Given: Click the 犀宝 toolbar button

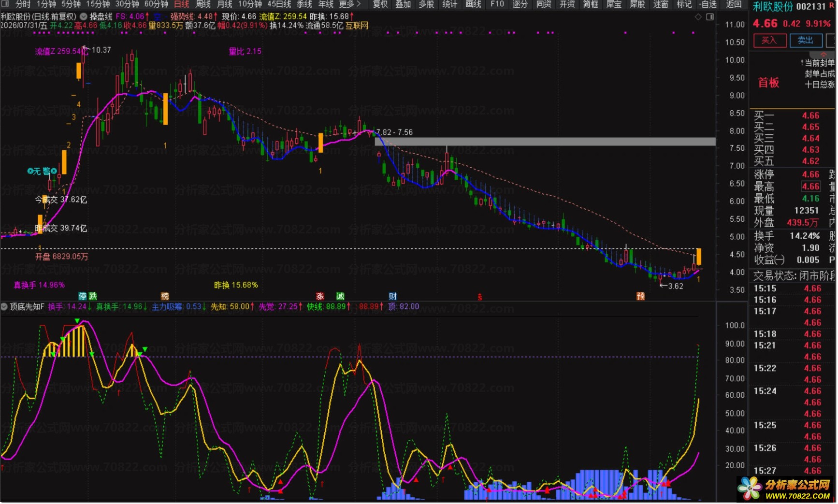Looking at the screenshot, I should pos(614,4).
